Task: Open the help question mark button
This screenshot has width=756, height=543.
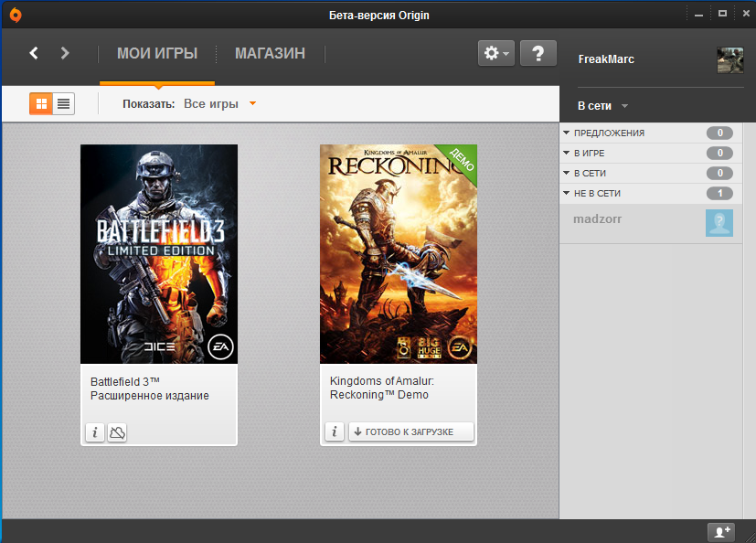Action: pyautogui.click(x=538, y=53)
